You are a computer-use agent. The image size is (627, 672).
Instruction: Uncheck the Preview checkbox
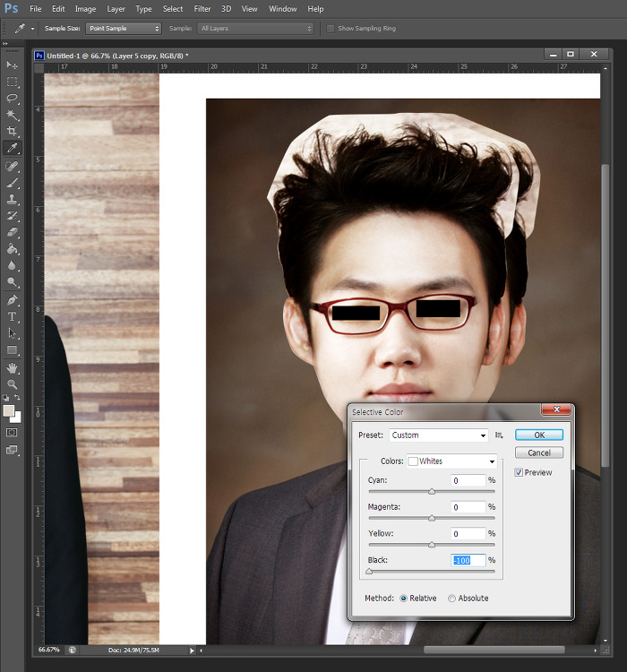tap(520, 472)
